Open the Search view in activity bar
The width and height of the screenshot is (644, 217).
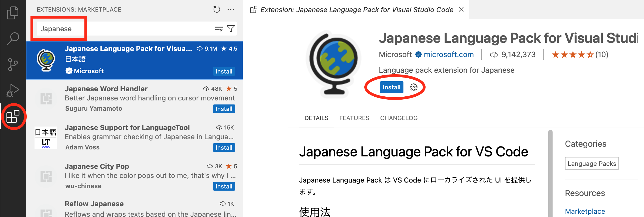click(x=13, y=38)
